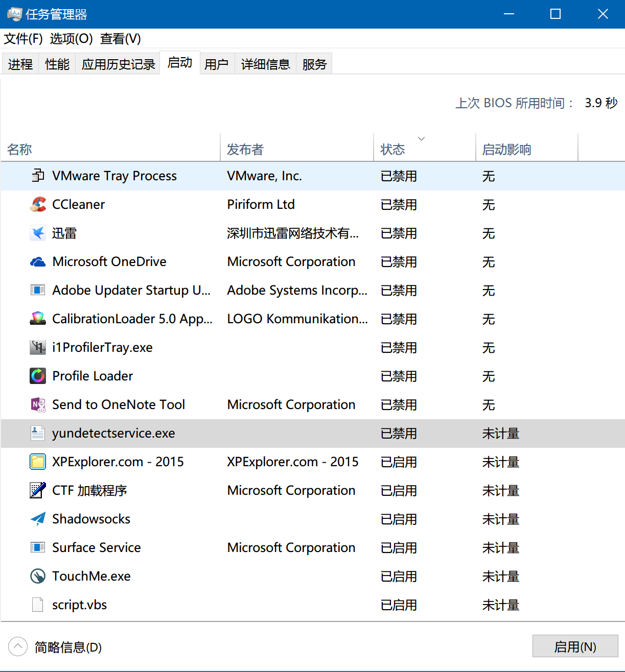Click the VMware, Inc. publisher cell

click(264, 176)
